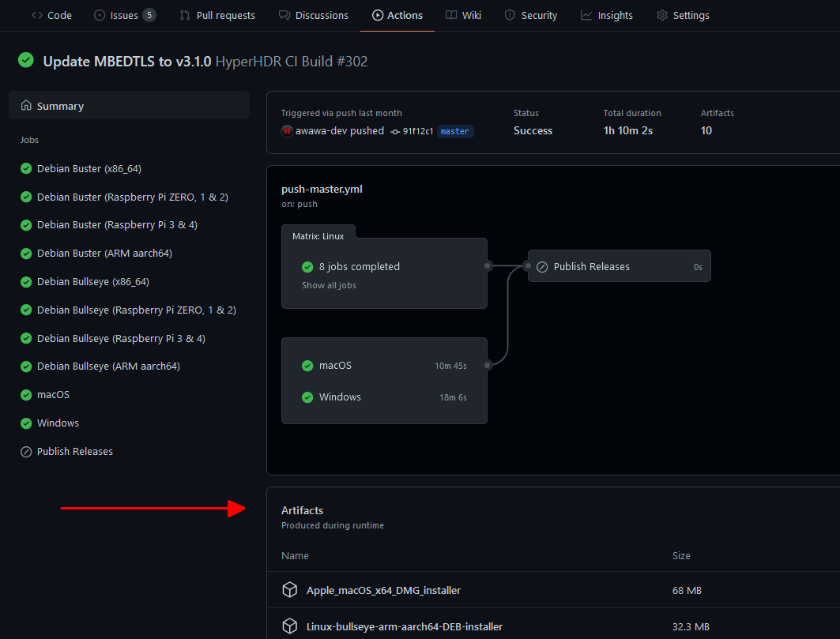Click the Summary home icon
Viewport: 840px width, 639px height.
26,105
